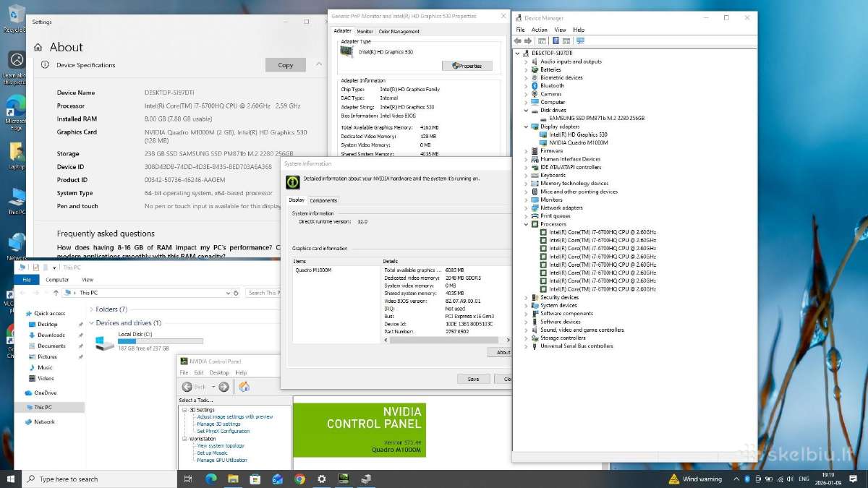Open the Desktop menu in NVIDIA Control Panel
Viewport: 868px width, 488px height.
coord(219,373)
